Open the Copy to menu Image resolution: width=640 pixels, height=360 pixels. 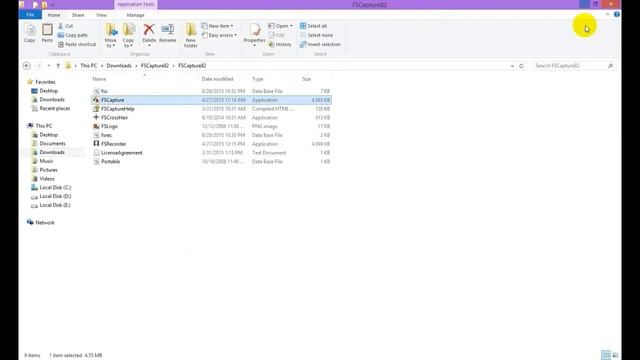point(129,35)
